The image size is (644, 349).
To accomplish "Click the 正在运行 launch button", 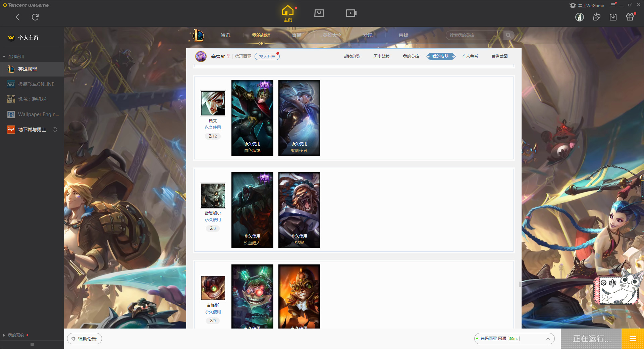I will click(x=591, y=339).
